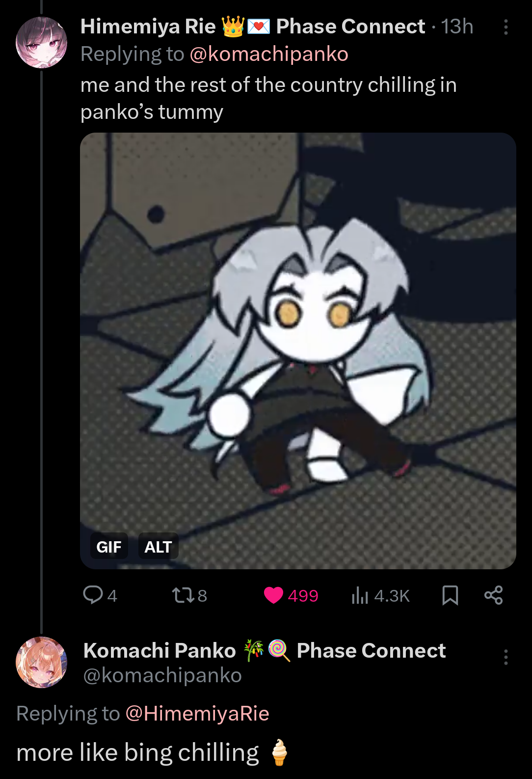The height and width of the screenshot is (779, 532).
Task: Click the 13h timestamp of the tweet
Action: coord(457,27)
